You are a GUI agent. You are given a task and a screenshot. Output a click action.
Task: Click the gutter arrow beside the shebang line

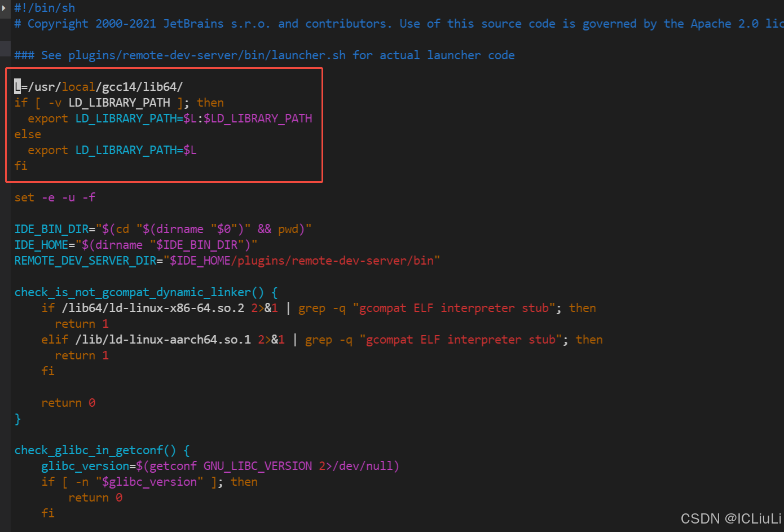[x=4, y=8]
